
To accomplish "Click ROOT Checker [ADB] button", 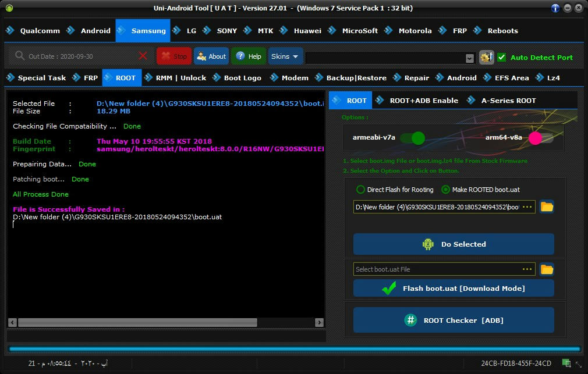I will [454, 320].
